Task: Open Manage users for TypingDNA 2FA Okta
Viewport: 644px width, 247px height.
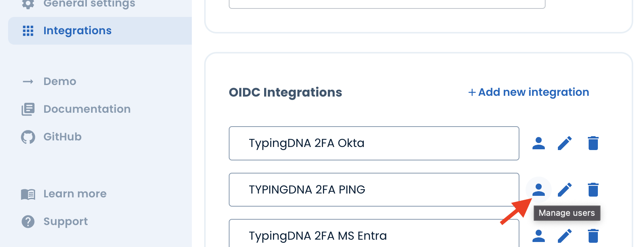Action: point(538,143)
